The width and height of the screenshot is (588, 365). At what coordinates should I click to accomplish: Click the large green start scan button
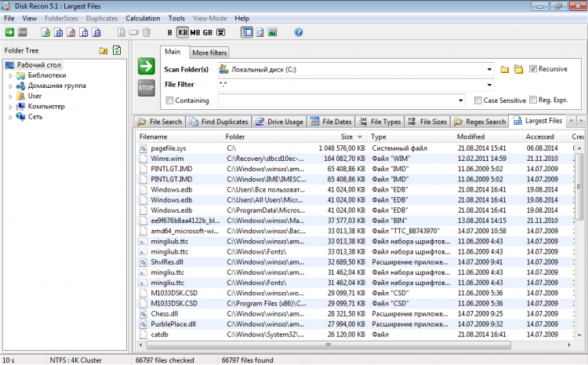coord(147,67)
